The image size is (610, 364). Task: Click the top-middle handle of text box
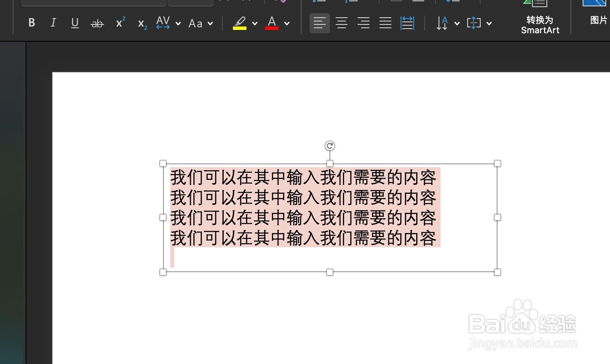click(x=330, y=163)
